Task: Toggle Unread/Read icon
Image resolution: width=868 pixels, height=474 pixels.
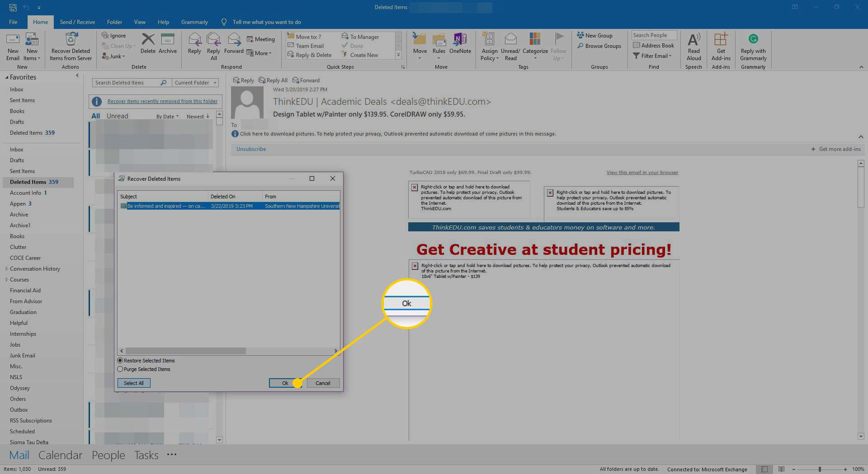Action: (510, 39)
